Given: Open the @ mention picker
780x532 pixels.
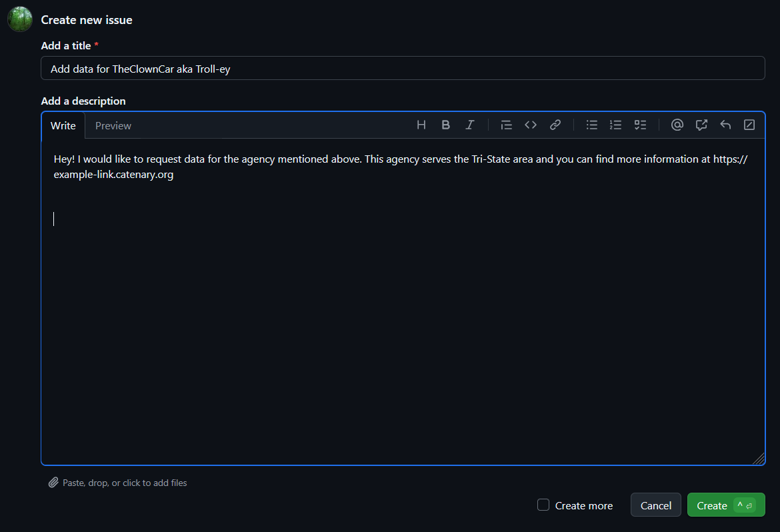Looking at the screenshot, I should (x=677, y=125).
